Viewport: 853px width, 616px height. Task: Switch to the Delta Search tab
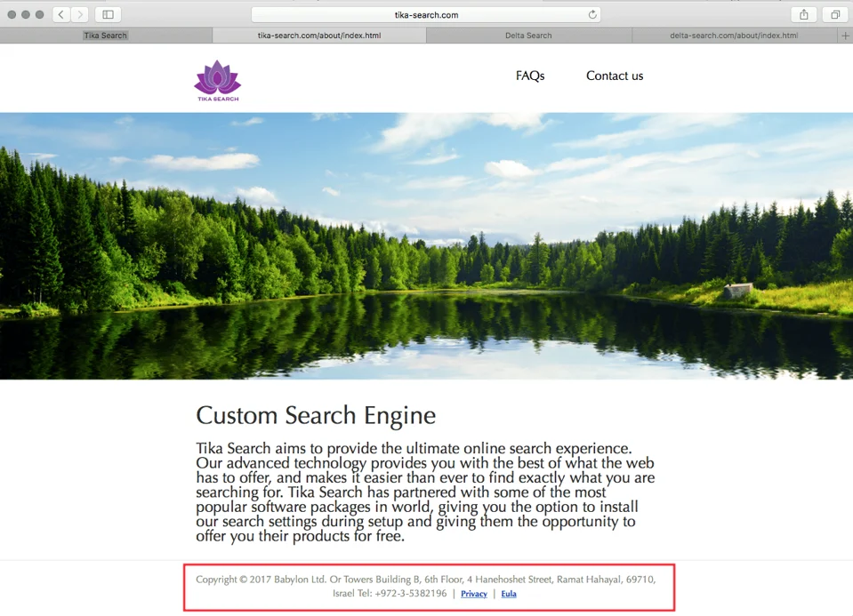coord(528,36)
